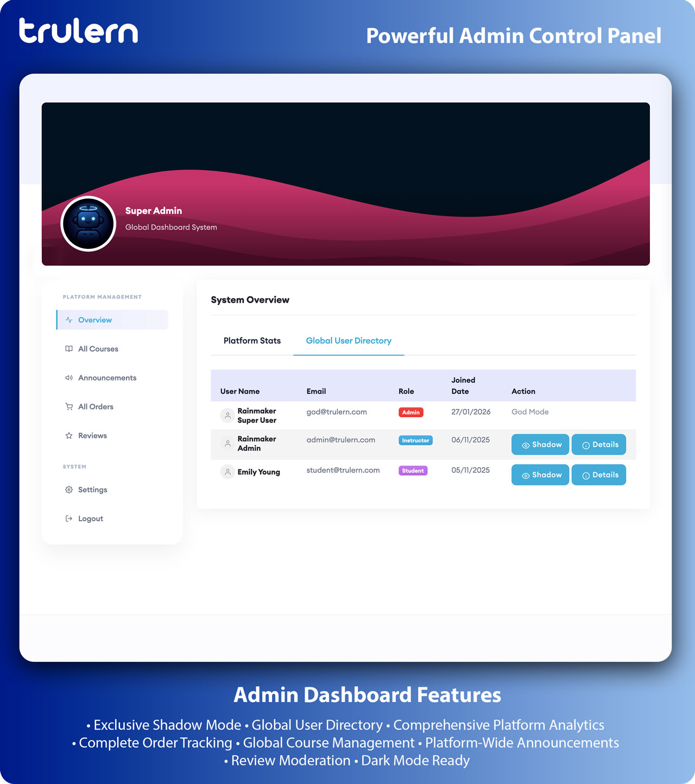Screen dimensions: 695x784
Task: Select the Overview activity icon in sidebar
Action: (68, 320)
